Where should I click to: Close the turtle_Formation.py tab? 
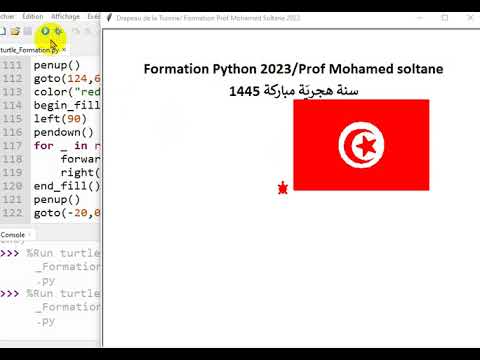[64, 50]
